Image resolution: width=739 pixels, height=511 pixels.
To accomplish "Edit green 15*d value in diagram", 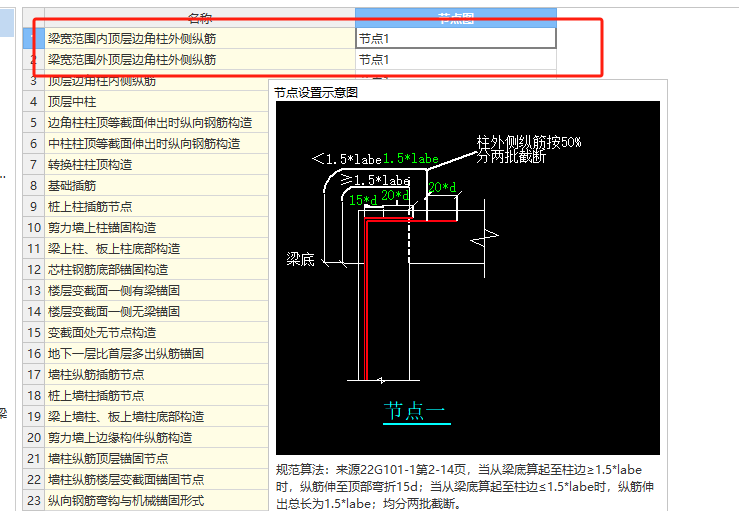I will (x=363, y=200).
